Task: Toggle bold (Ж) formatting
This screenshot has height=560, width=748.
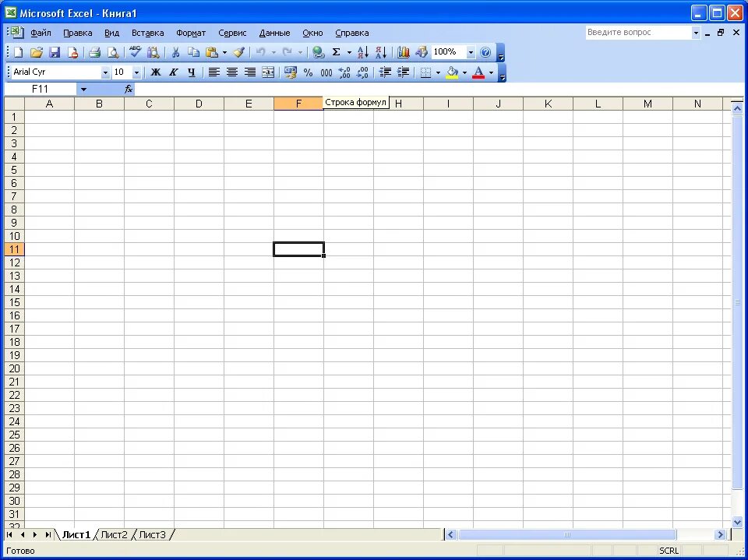Action: point(156,72)
